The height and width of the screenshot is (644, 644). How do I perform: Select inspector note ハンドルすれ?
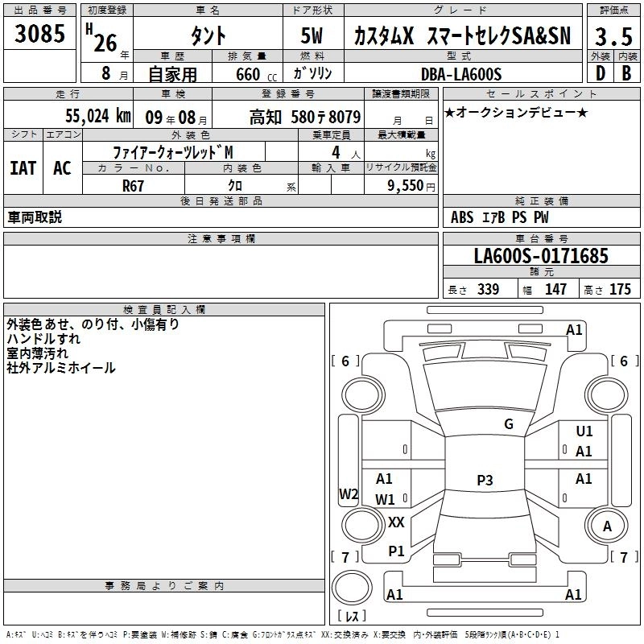(43, 339)
